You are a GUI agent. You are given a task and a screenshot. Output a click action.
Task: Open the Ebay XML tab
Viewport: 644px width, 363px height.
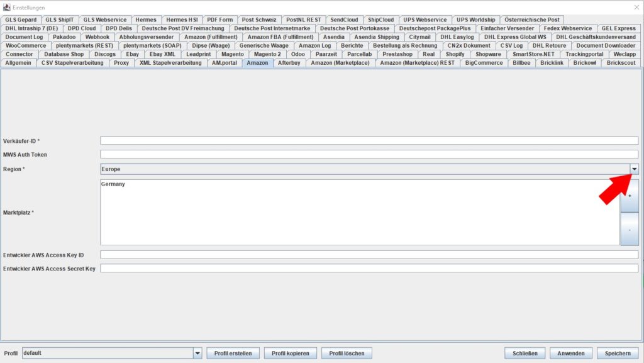click(162, 54)
